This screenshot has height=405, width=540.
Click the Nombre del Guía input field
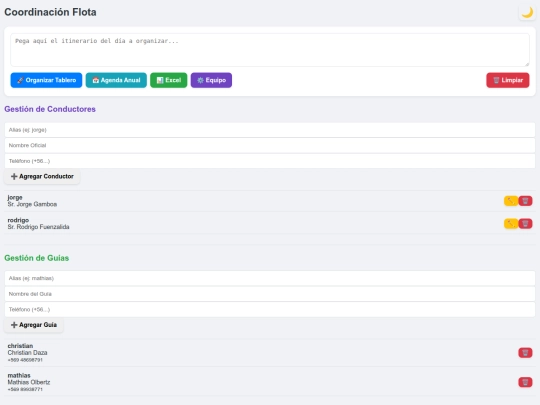coord(270,294)
